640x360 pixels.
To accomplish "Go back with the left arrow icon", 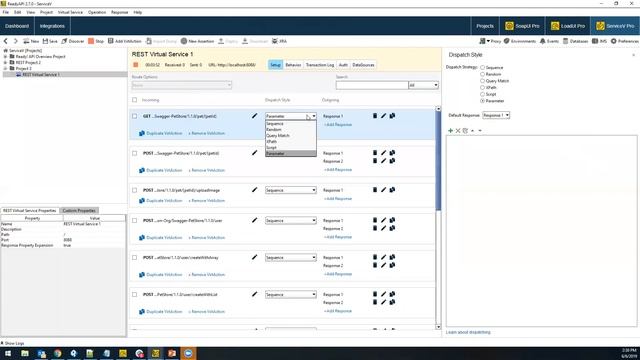I will click(6, 41).
